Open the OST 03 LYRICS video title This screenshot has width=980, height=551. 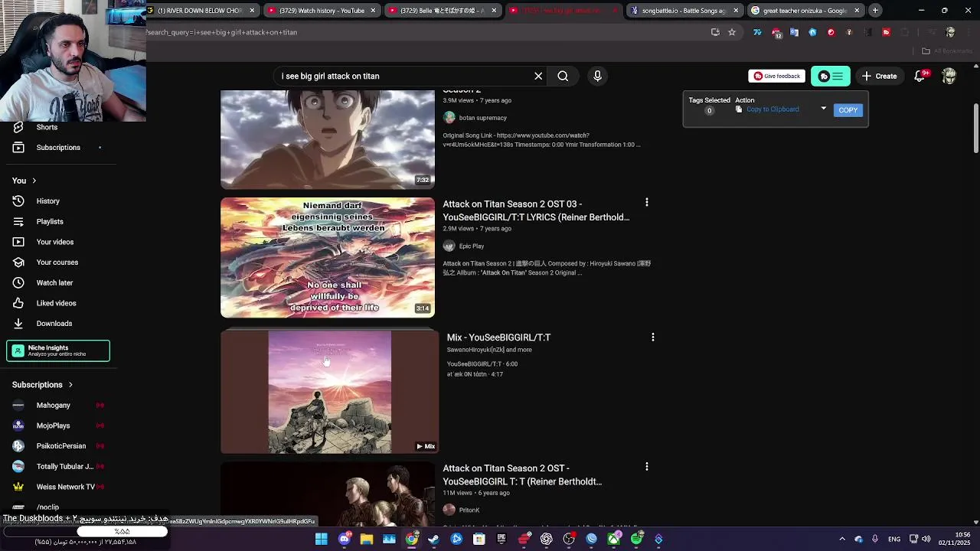(536, 210)
